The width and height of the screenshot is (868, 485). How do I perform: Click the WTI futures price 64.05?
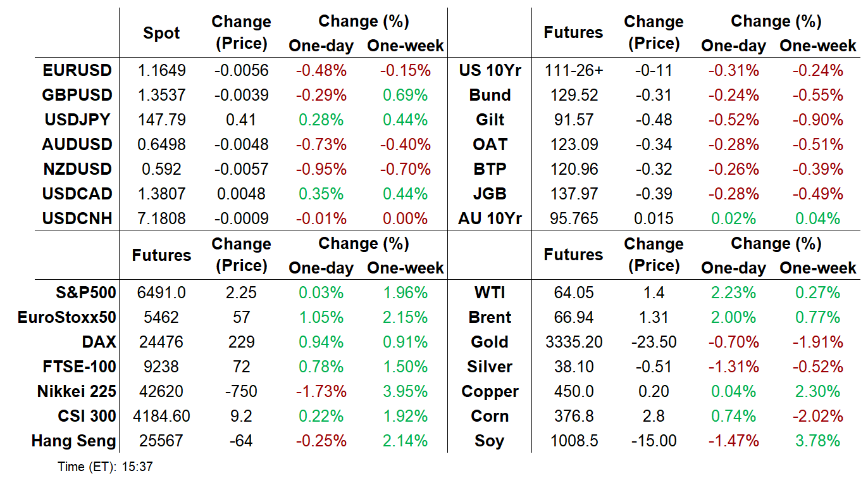click(574, 293)
